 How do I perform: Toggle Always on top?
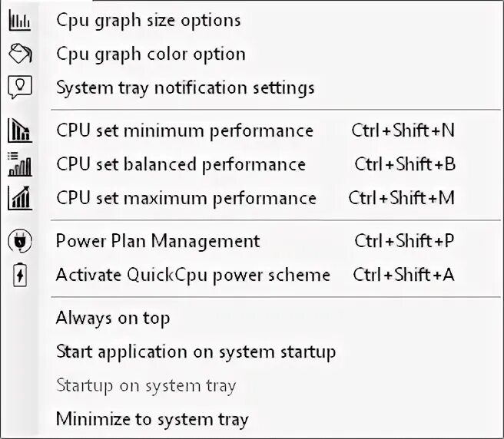pyautogui.click(x=113, y=319)
